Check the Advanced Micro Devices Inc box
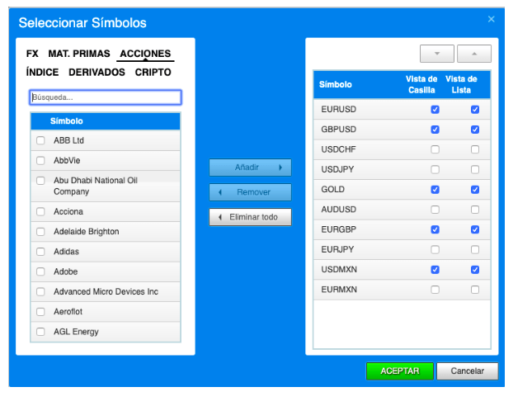 (41, 292)
